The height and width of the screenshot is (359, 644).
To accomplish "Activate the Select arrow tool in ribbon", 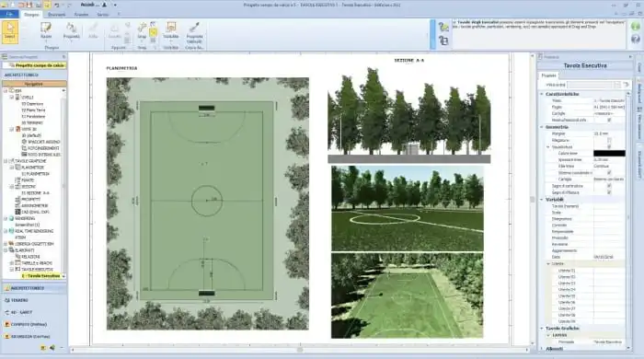I will (10, 31).
